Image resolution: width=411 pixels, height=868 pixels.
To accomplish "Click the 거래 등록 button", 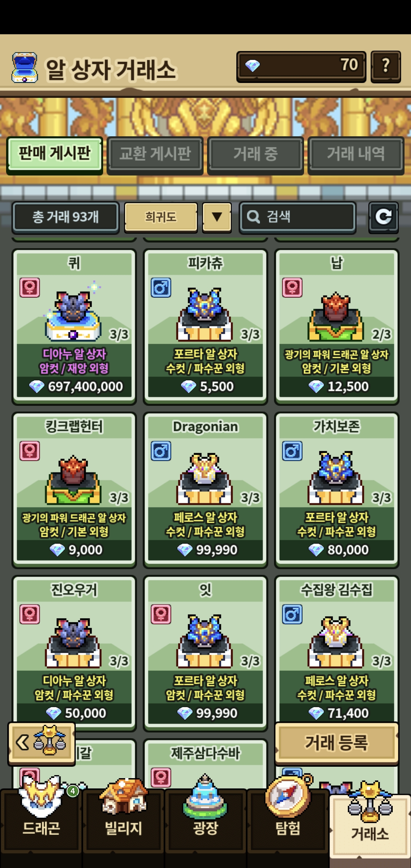I will (337, 743).
